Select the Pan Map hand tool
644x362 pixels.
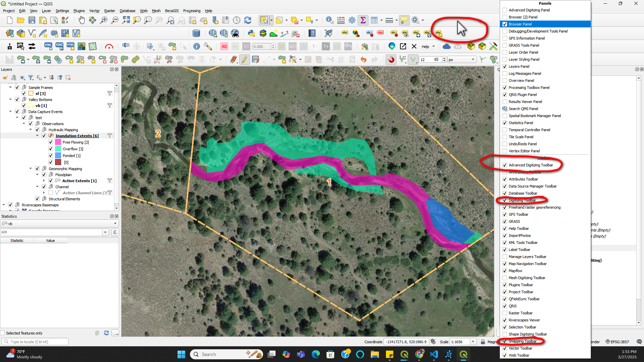point(82,20)
